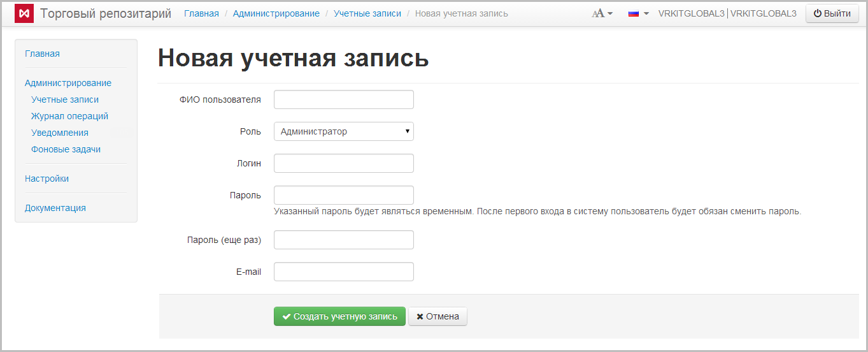Open Документация sidebar link

(x=55, y=208)
